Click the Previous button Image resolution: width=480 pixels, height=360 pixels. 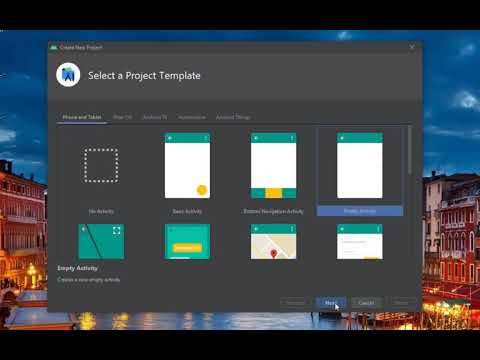(x=295, y=303)
